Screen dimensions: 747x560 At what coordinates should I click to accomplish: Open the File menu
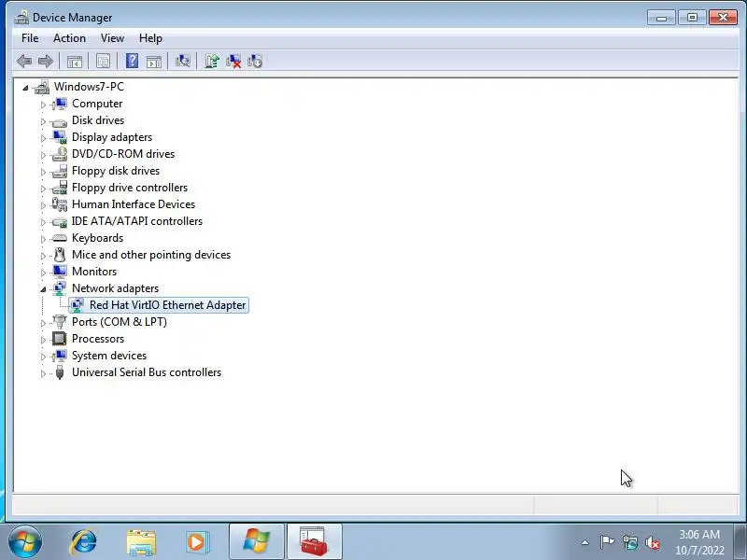[x=30, y=38]
